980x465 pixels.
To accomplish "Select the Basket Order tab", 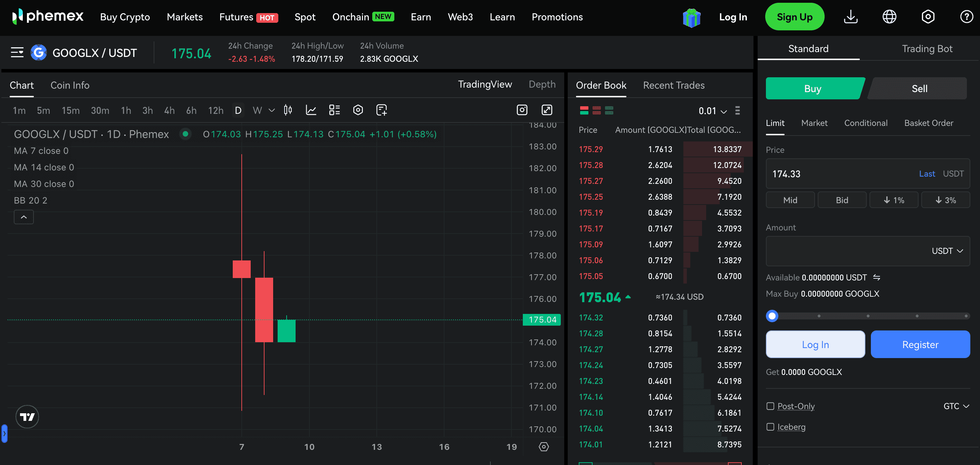I will [x=928, y=123].
